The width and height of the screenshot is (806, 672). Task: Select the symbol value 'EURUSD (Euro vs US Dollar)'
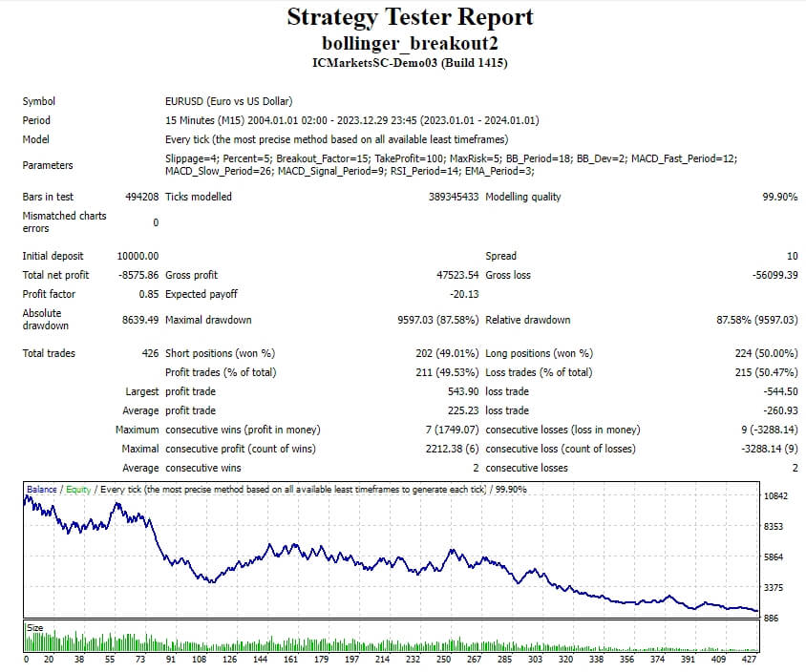229,101
